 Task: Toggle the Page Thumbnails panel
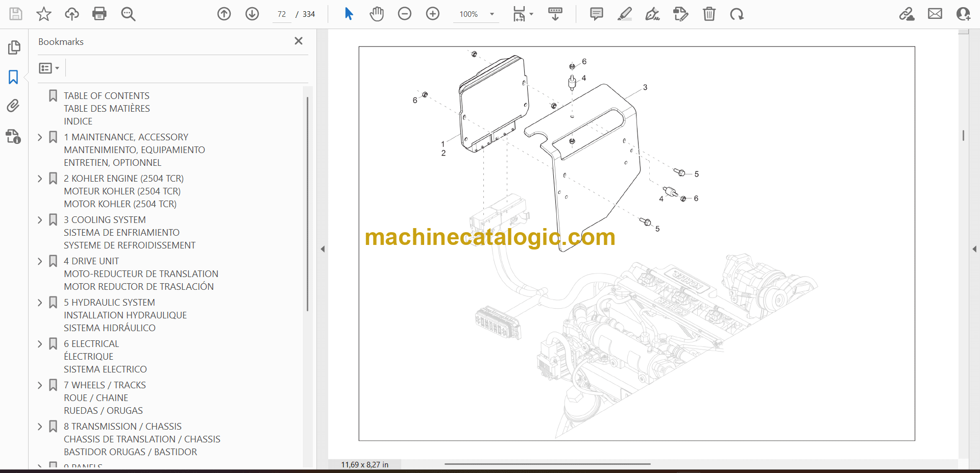14,47
